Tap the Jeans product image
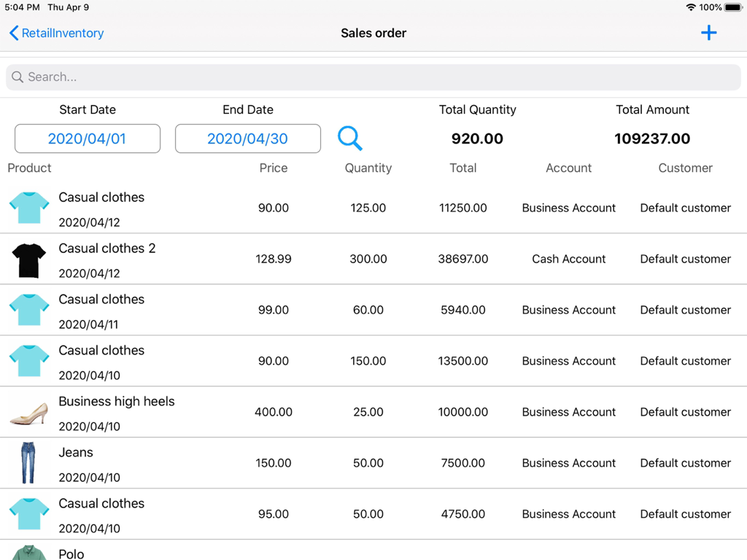Screen dimensions: 747x560 point(28,462)
